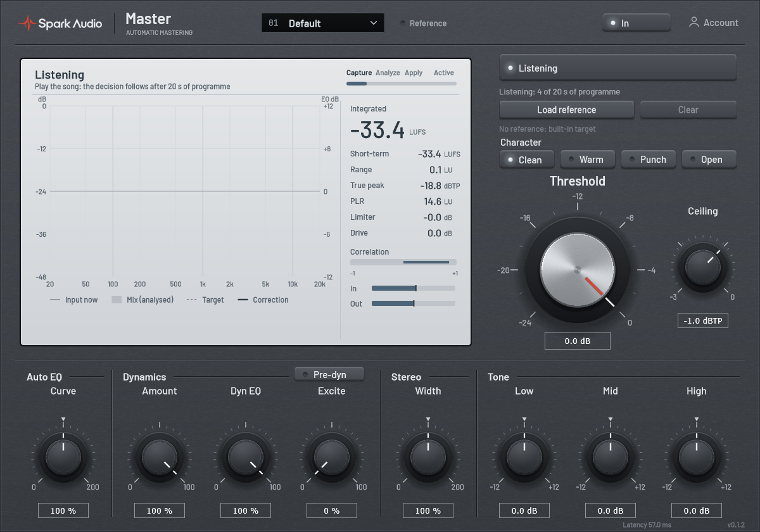Open the Default preset dropdown
Screen dimensions: 760x532
click(323, 23)
